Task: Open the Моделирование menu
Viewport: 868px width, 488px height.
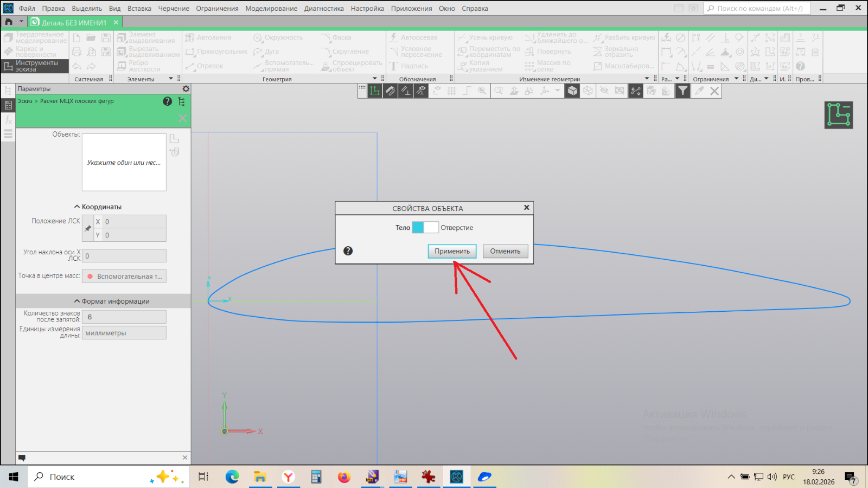Action: (x=271, y=9)
